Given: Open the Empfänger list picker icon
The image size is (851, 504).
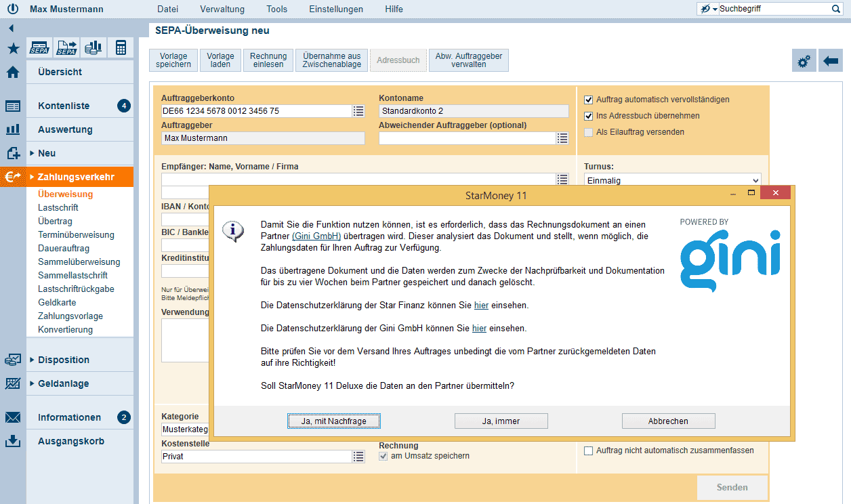Looking at the screenshot, I should click(562, 180).
